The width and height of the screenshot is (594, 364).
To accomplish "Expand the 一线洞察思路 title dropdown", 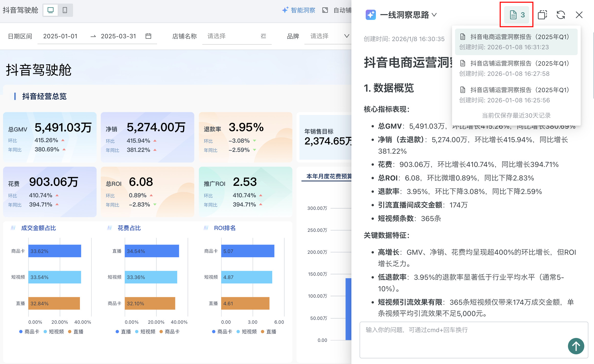I will tap(434, 15).
